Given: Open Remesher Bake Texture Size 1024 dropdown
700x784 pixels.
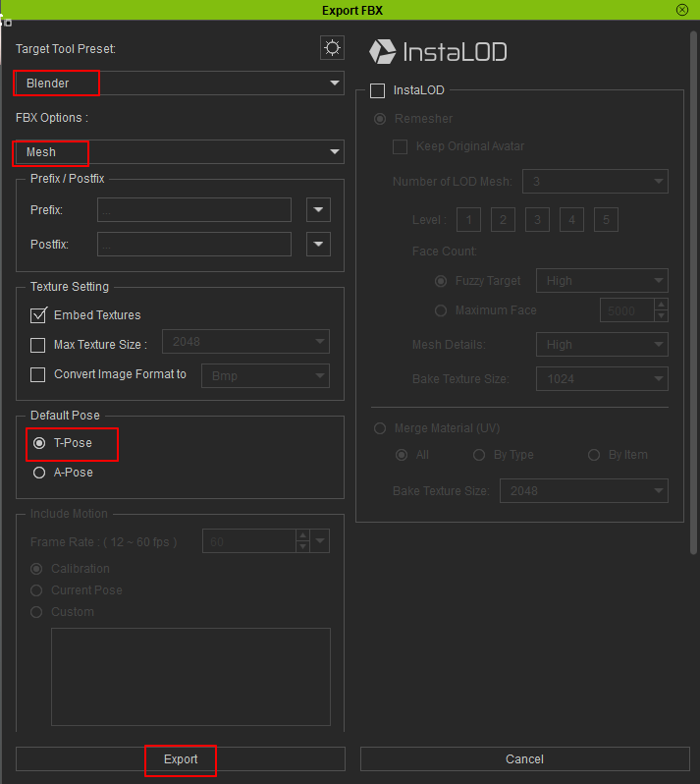Looking at the screenshot, I should pyautogui.click(x=602, y=379).
